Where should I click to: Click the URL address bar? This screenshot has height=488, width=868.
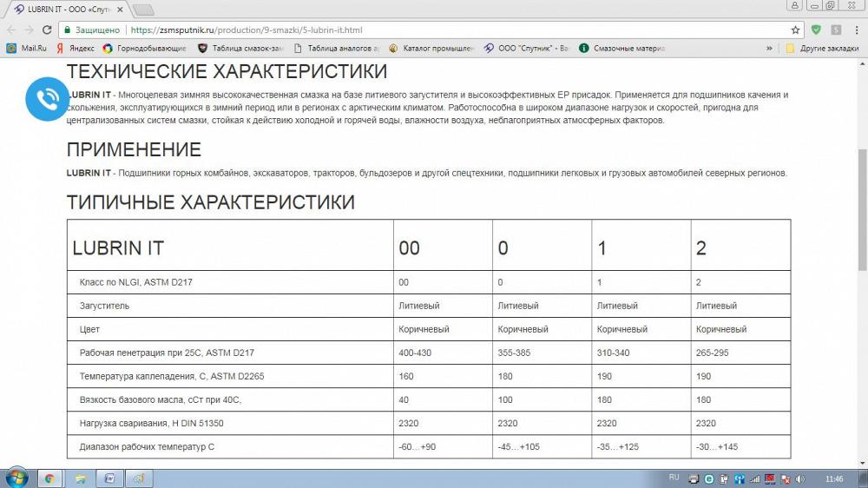tap(434, 30)
